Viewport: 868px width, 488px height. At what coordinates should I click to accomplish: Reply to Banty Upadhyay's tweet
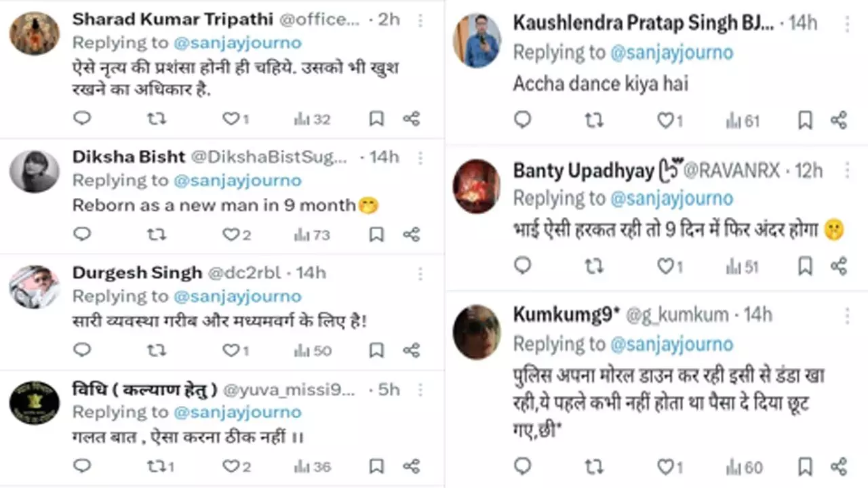tap(522, 266)
